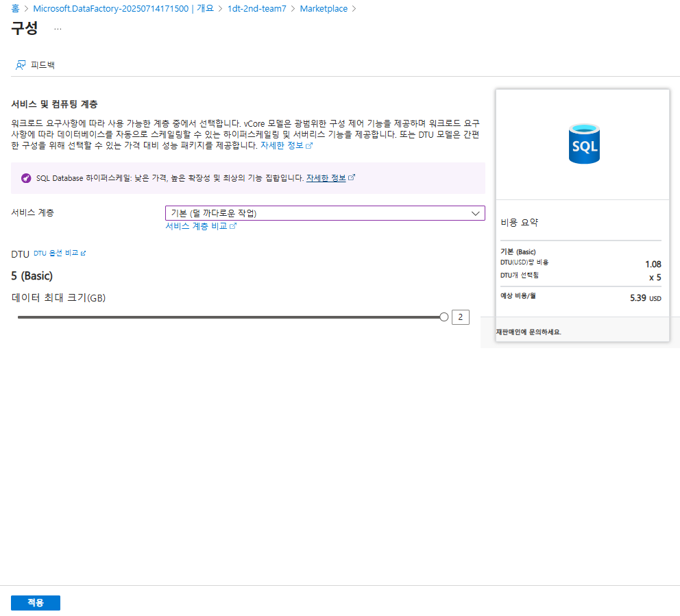Screen dimensions: 680x616
Task: Open 1dt-2nd-team7 breadcrumb
Action: (257, 9)
